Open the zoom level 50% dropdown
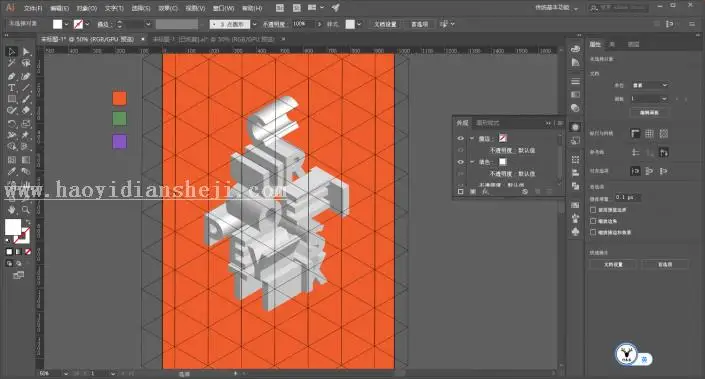The image size is (705, 379). (x=66, y=374)
